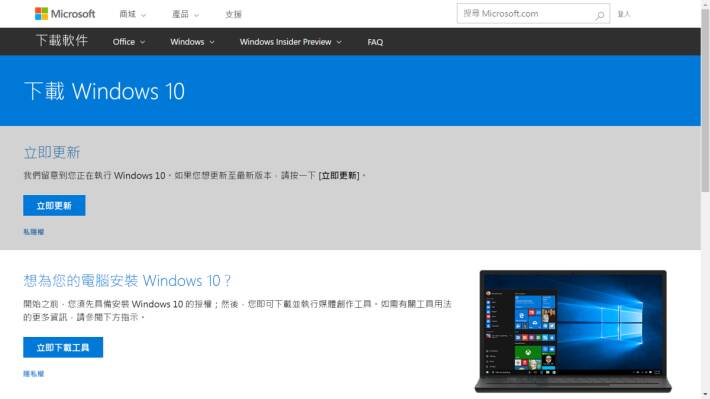Open the FAQ menu item
This screenshot has height=399, width=710.
[x=375, y=42]
